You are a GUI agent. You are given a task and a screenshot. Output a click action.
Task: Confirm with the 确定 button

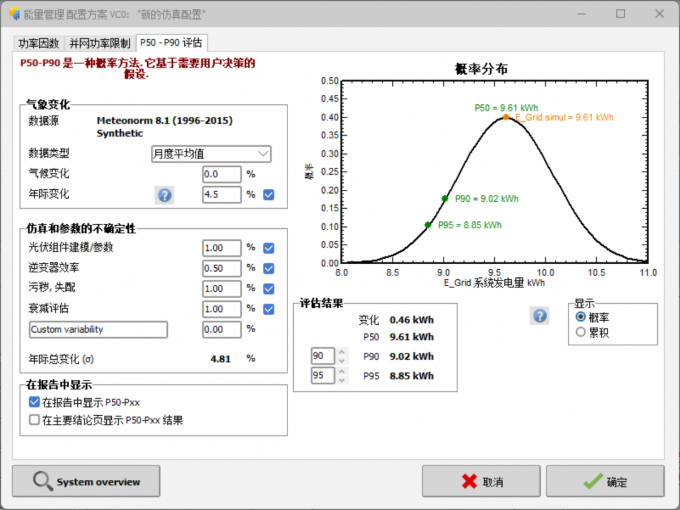[x=606, y=481]
